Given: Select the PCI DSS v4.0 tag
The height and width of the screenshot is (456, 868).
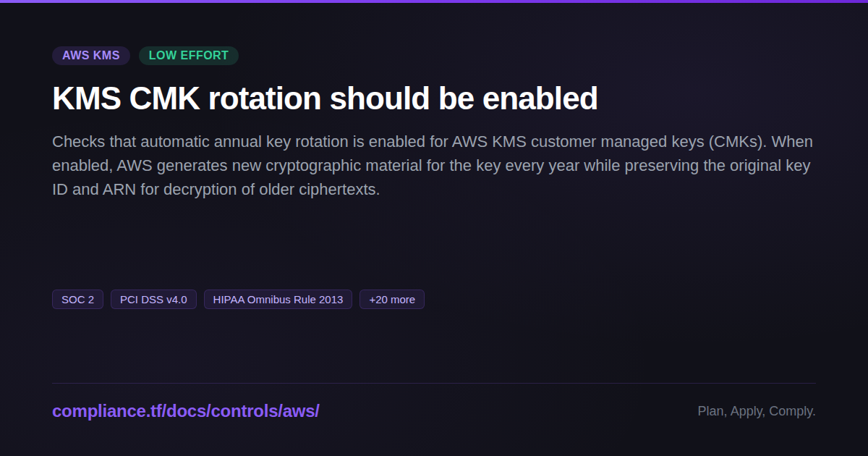Looking at the screenshot, I should pos(153,300).
